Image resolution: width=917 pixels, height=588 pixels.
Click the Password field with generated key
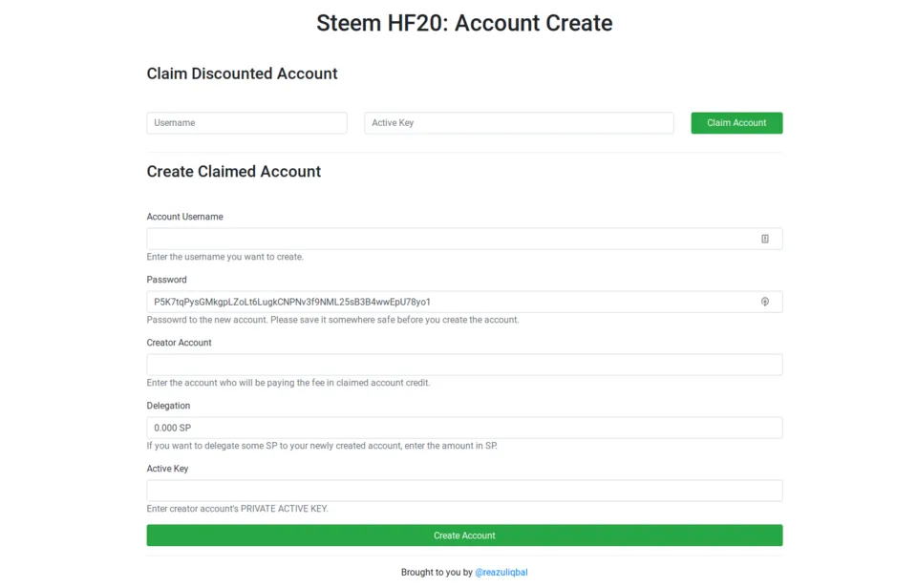pyautogui.click(x=464, y=302)
